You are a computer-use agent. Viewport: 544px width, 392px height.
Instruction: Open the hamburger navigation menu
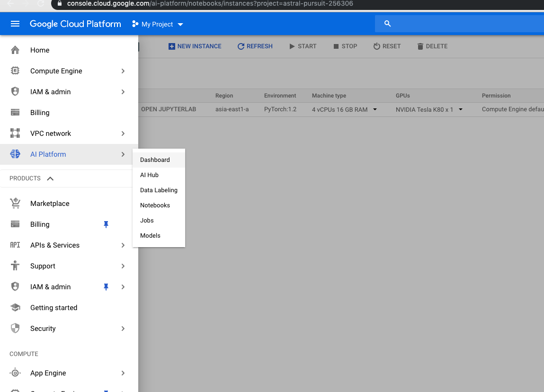(15, 24)
